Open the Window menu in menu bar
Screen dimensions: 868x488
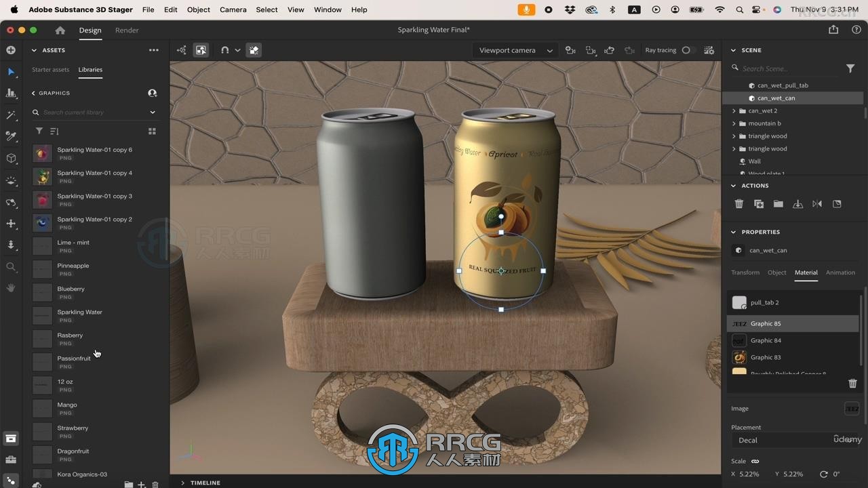pos(328,9)
